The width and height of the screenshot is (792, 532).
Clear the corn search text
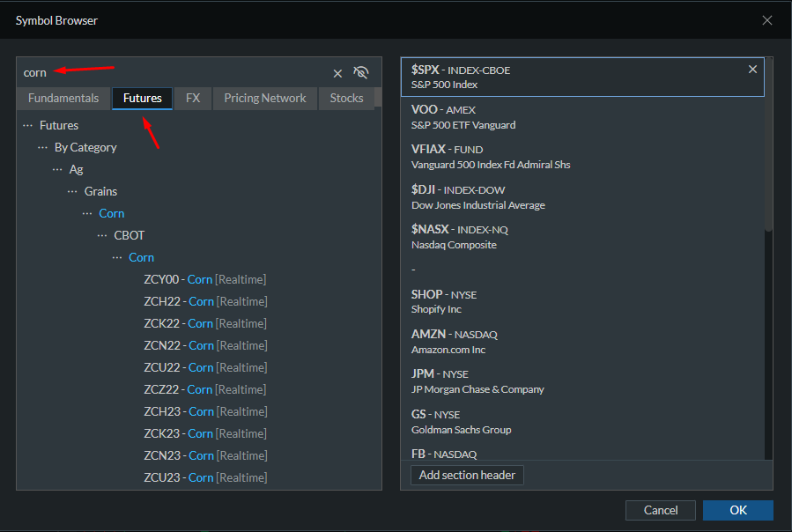click(337, 73)
